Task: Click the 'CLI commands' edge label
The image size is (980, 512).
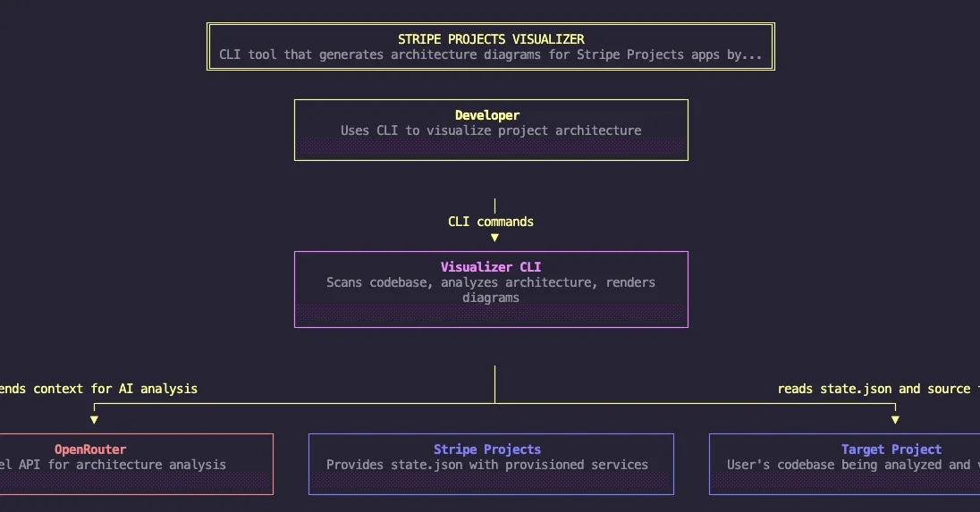Action: [x=491, y=222]
